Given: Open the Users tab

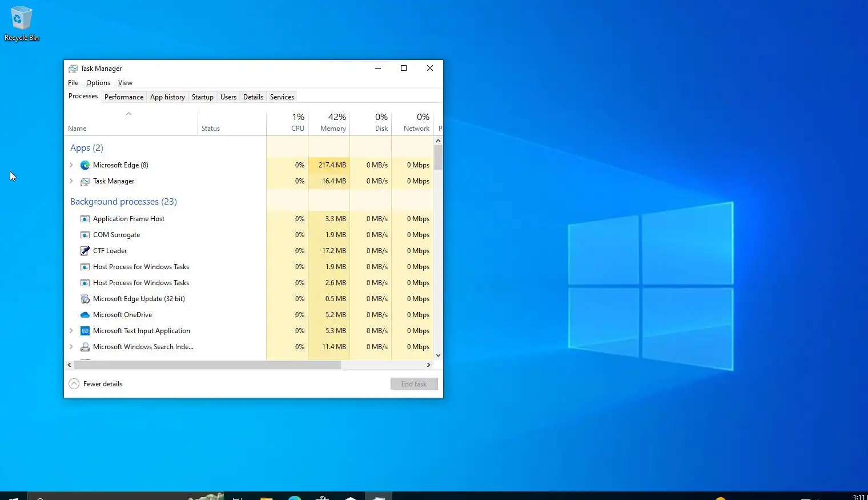Looking at the screenshot, I should [x=228, y=97].
